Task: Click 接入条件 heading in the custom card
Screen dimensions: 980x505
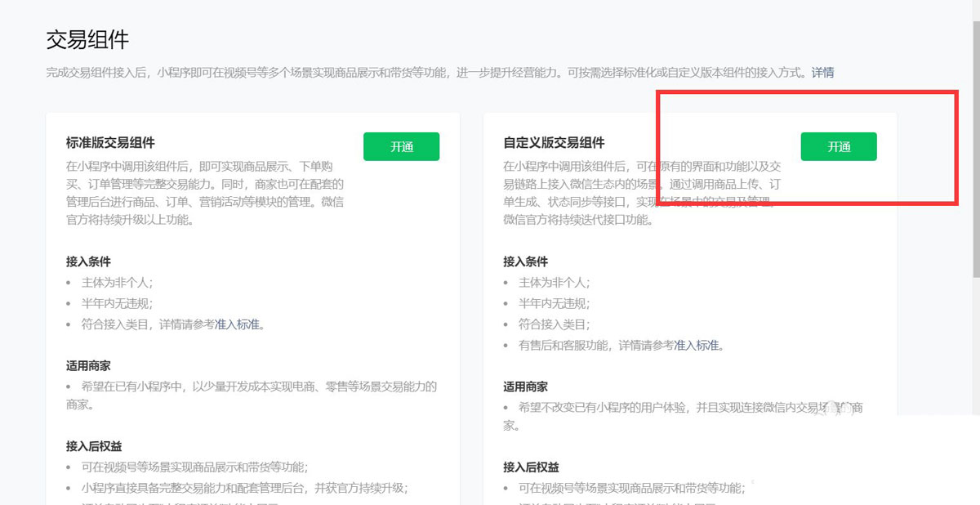Action: (x=524, y=261)
